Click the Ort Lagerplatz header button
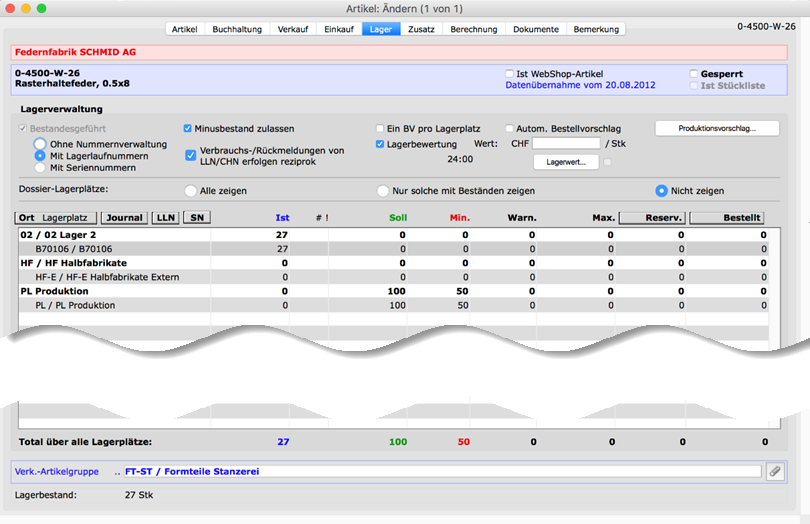Image resolution: width=810 pixels, height=524 pixels. 56,217
